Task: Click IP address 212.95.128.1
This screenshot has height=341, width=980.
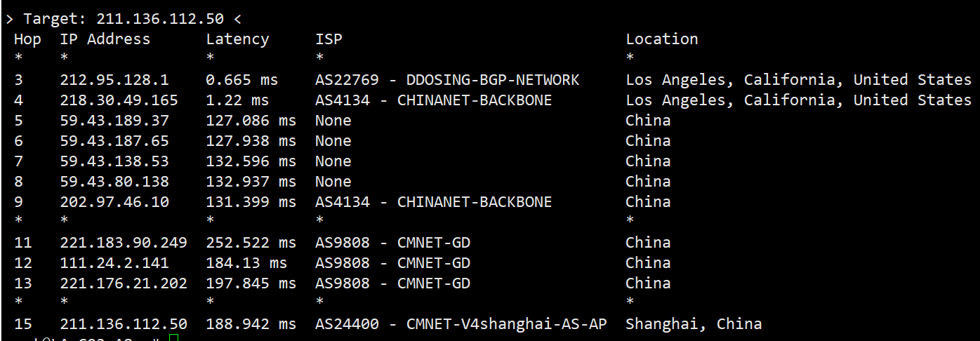Action: pos(114,80)
